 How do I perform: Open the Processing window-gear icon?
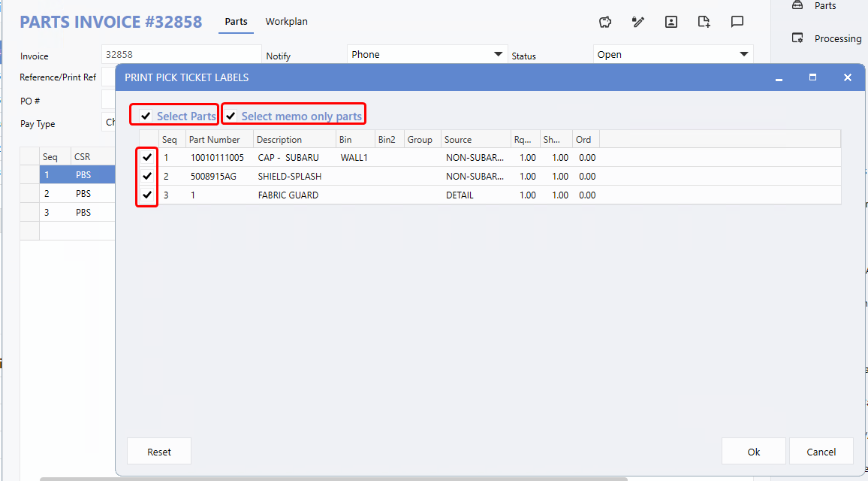pyautogui.click(x=797, y=38)
